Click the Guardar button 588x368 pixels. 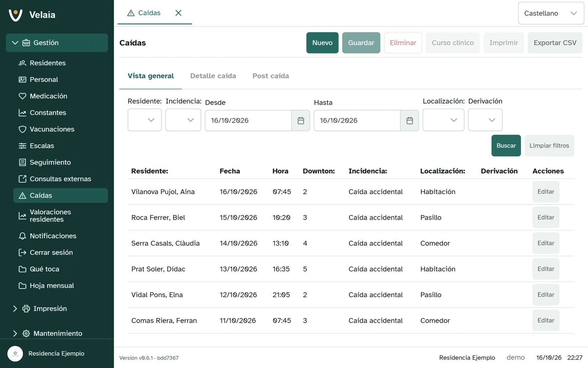pyautogui.click(x=361, y=43)
